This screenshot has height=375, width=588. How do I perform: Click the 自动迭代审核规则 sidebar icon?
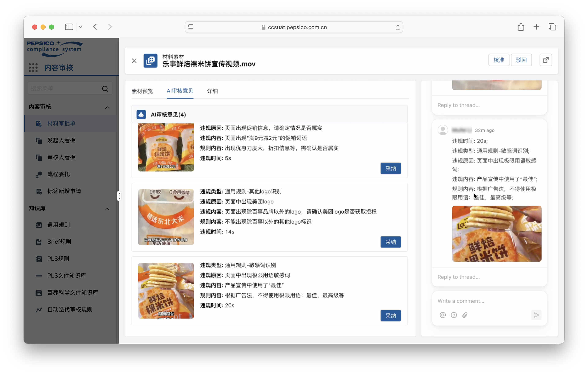39,310
